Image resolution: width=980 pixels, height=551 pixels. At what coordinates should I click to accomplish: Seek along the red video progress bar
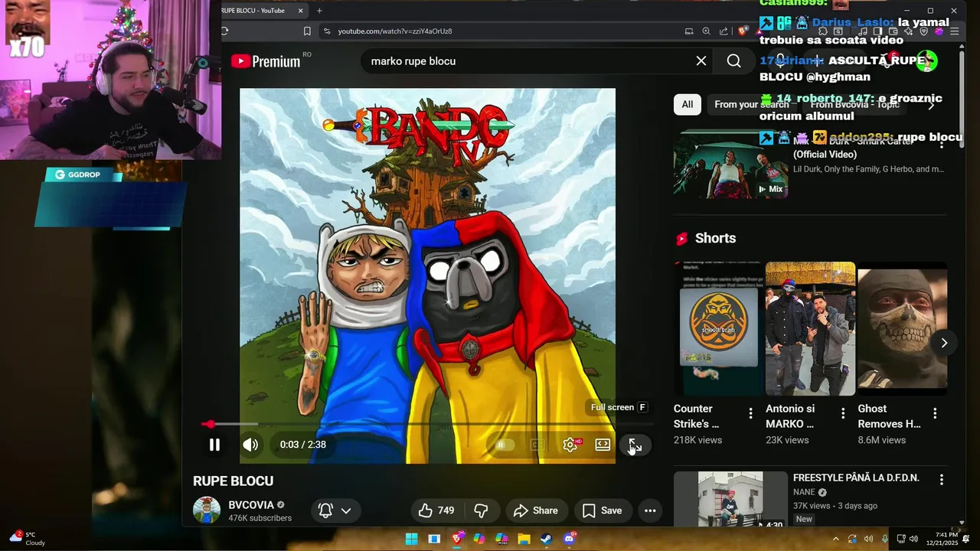click(427, 424)
